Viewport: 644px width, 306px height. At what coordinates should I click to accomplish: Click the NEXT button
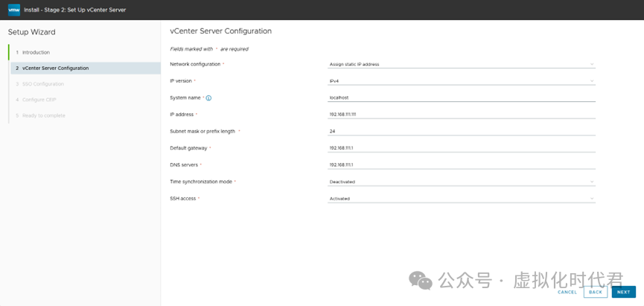(x=623, y=292)
